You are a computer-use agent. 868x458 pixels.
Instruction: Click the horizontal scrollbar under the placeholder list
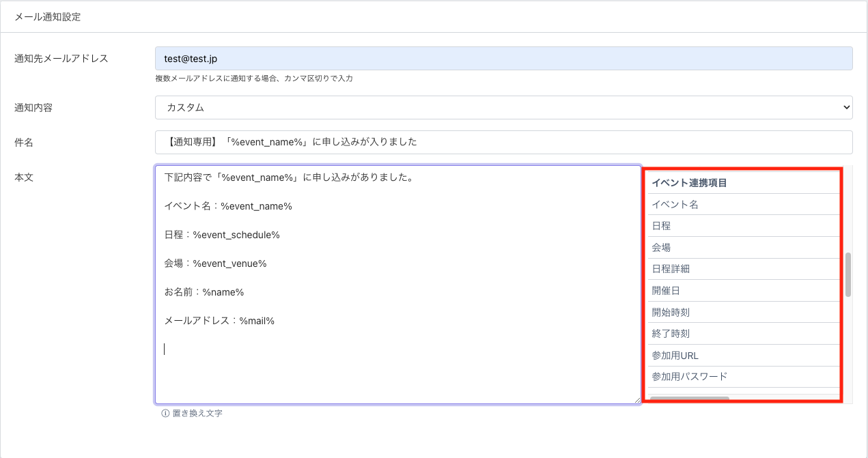click(689, 398)
